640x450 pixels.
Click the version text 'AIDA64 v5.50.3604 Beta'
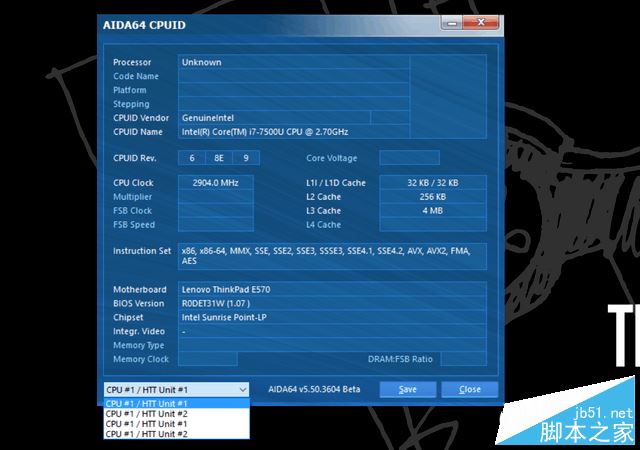(314, 389)
